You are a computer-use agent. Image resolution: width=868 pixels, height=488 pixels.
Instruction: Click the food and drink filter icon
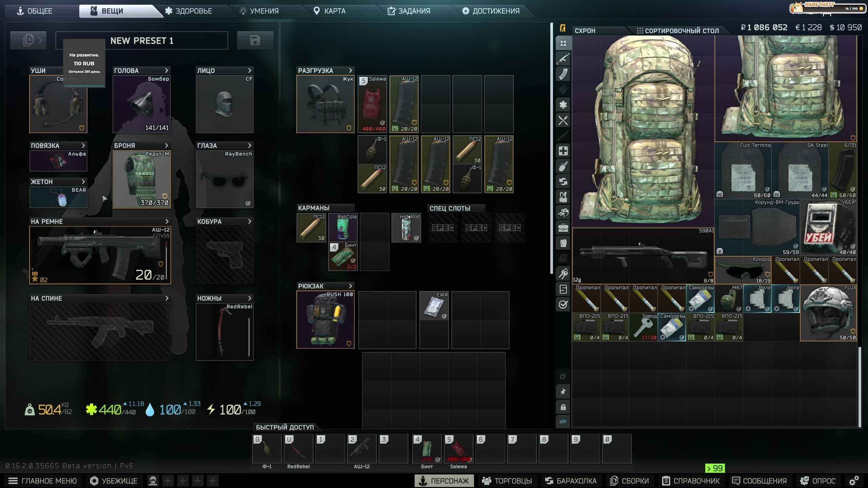(x=563, y=120)
